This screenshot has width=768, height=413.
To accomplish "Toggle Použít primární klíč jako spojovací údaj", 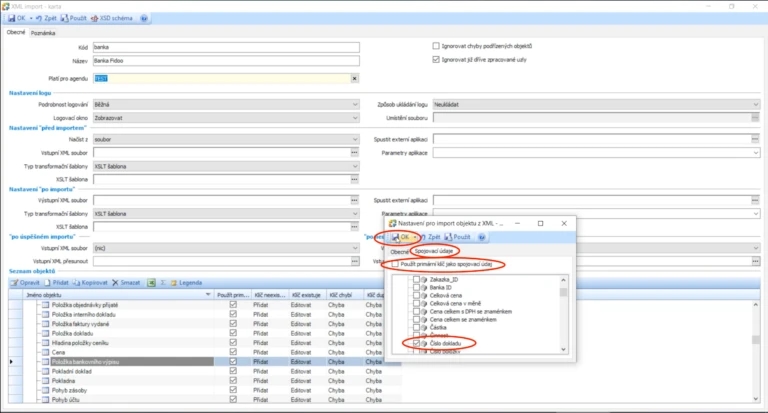I will [395, 264].
